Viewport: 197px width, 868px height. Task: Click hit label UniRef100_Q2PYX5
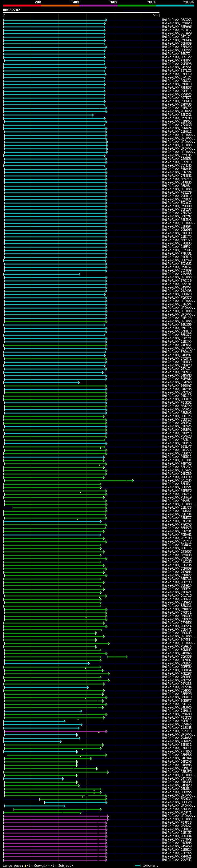(x=177, y=853)
